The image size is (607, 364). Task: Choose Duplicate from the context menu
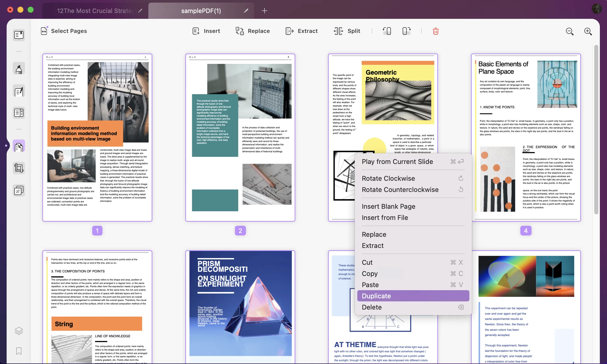[x=376, y=296]
